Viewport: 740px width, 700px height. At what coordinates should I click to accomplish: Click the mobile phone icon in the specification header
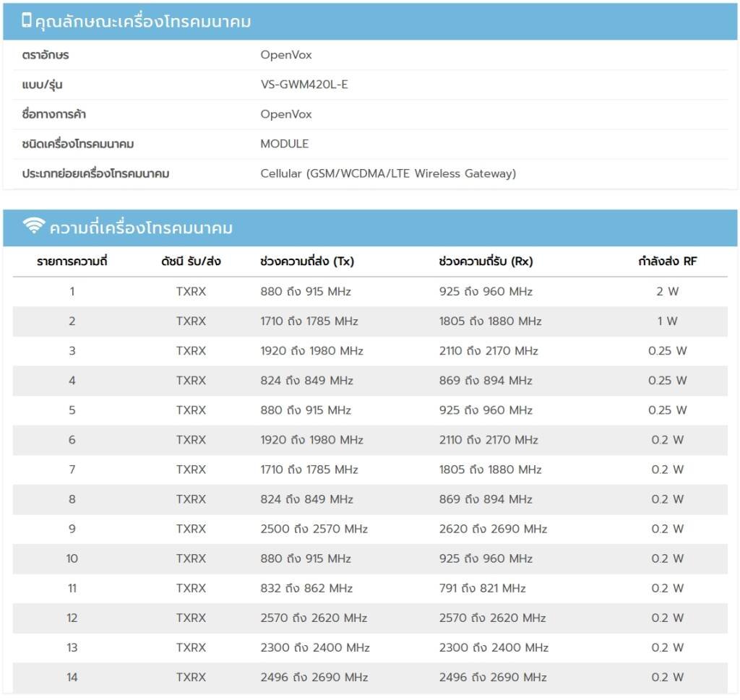pyautogui.click(x=27, y=21)
